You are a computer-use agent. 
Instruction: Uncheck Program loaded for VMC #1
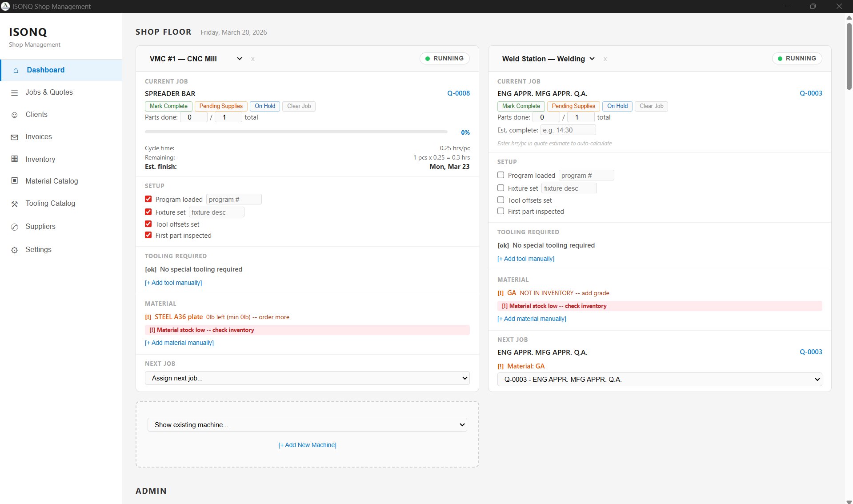(148, 199)
